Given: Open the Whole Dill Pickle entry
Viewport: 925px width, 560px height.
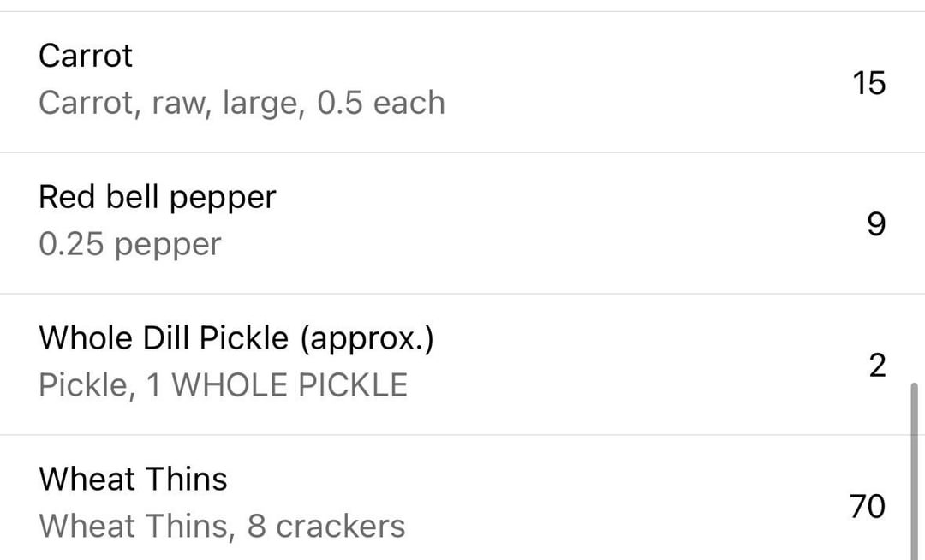Looking at the screenshot, I should [462, 364].
